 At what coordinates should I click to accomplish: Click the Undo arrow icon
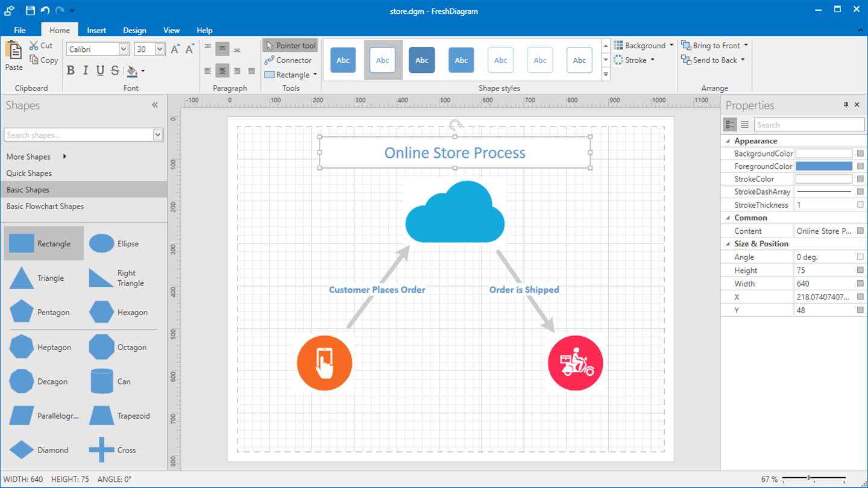[x=45, y=10]
